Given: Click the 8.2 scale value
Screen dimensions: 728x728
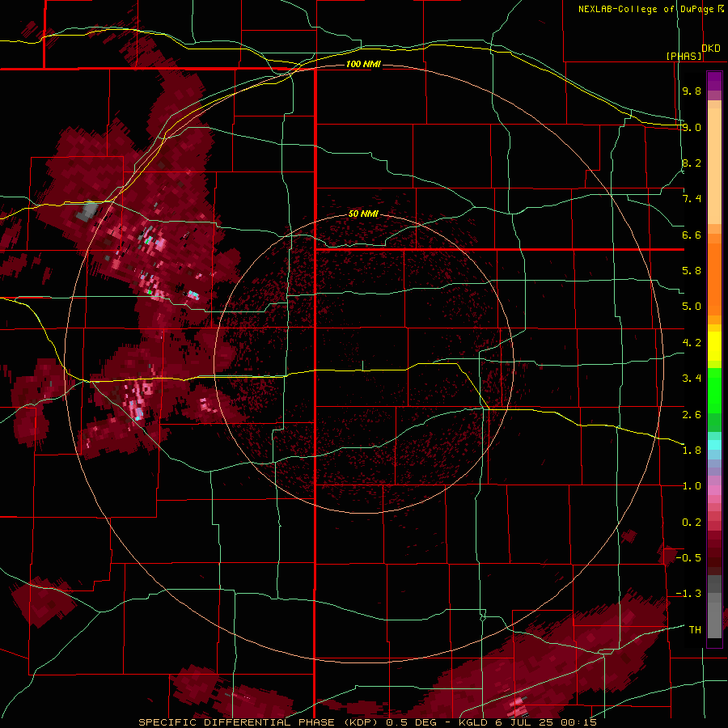Looking at the screenshot, I should [692, 163].
